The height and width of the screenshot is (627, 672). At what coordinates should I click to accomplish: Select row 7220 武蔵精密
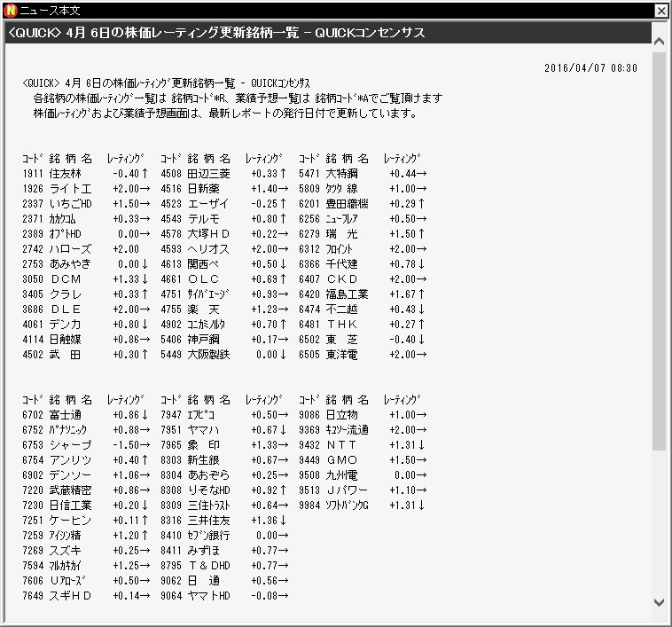pos(86,490)
